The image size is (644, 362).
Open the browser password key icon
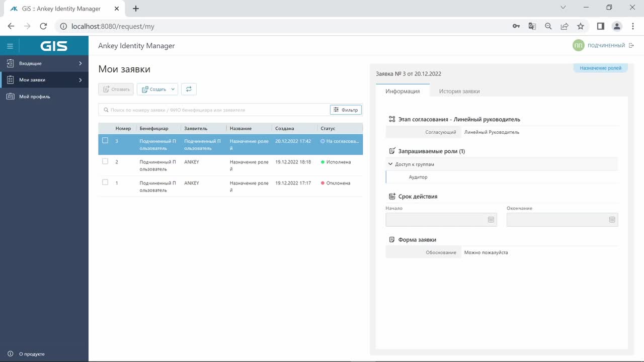pyautogui.click(x=516, y=26)
